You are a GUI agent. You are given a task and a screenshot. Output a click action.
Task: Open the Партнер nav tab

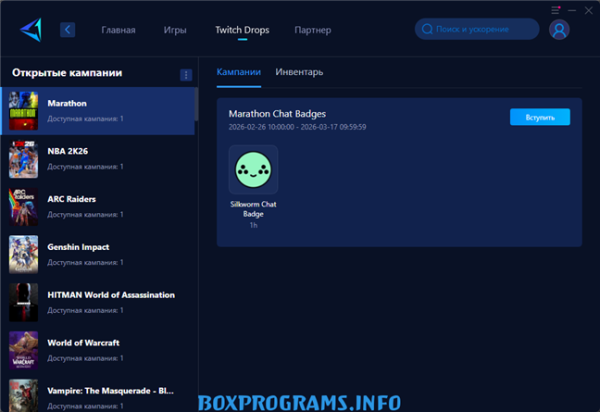(x=313, y=30)
